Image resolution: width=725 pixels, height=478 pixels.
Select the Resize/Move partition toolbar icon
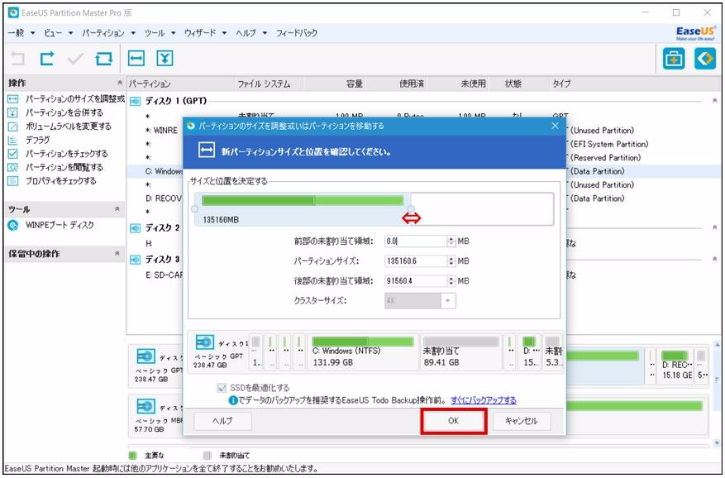coord(136,58)
